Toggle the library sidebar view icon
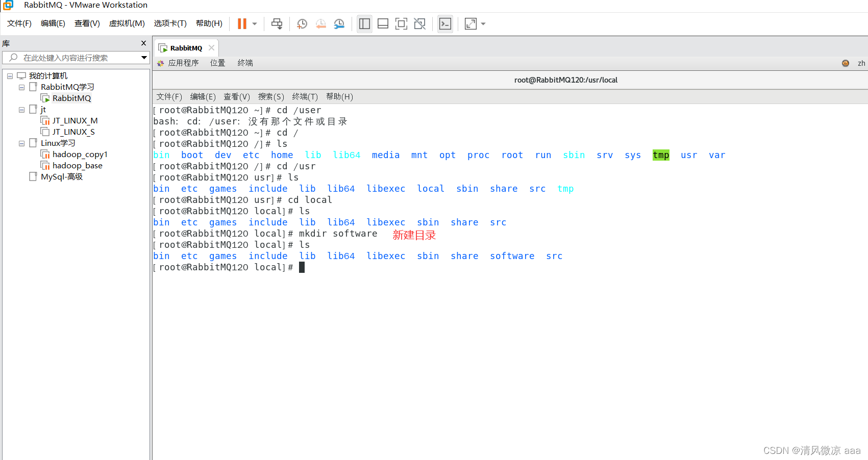The width and height of the screenshot is (868, 460). point(364,24)
